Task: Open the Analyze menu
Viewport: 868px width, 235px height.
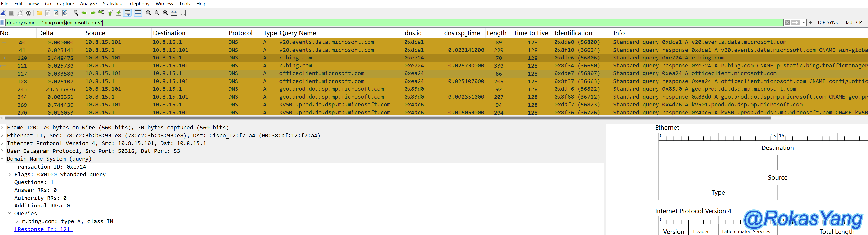Action: coord(88,4)
